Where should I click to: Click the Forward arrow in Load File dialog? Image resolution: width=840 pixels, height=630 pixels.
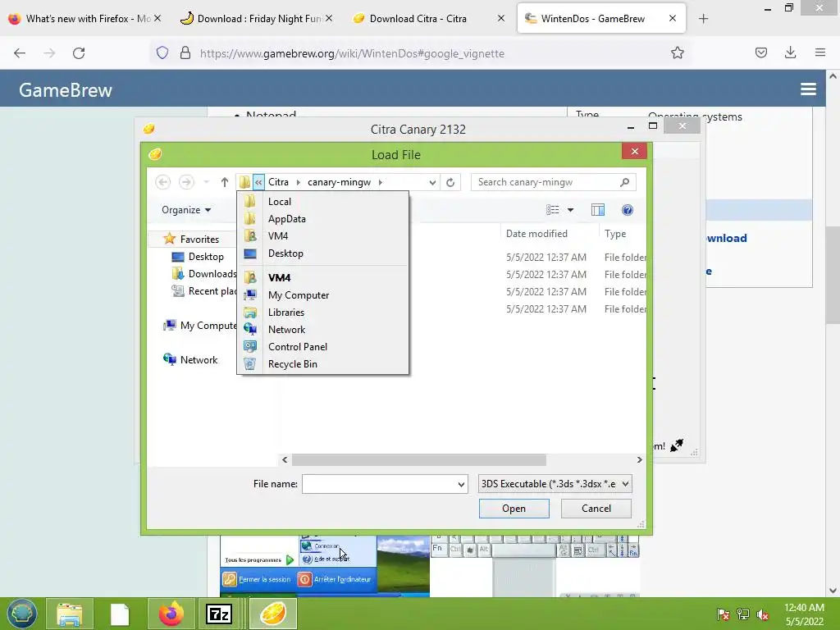pyautogui.click(x=186, y=182)
